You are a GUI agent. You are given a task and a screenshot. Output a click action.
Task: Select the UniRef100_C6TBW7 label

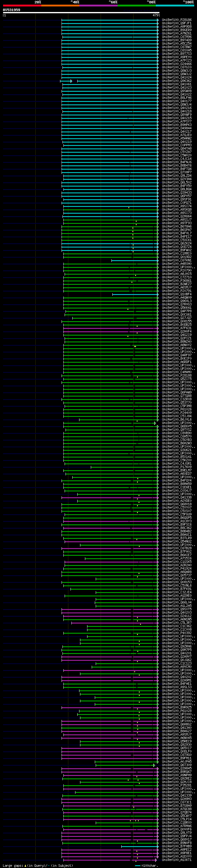tap(176, 47)
